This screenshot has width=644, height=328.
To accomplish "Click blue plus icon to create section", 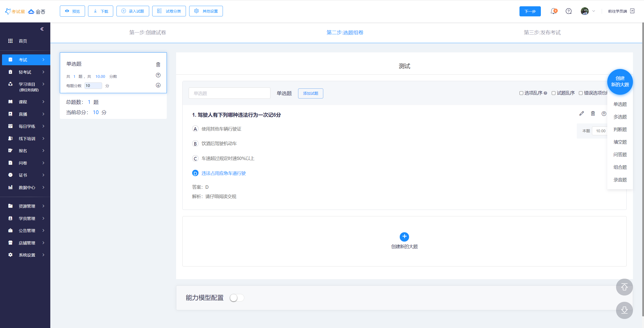I will (x=404, y=237).
